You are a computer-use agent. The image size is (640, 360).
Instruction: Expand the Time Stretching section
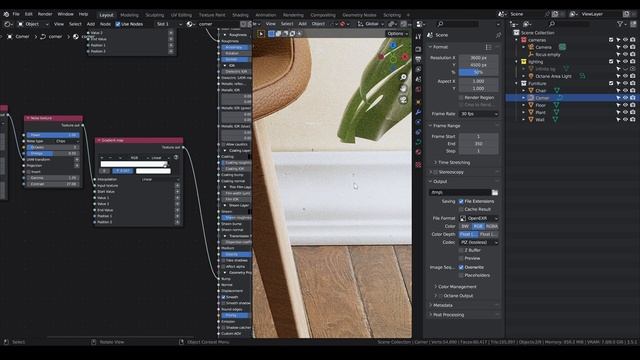452,162
